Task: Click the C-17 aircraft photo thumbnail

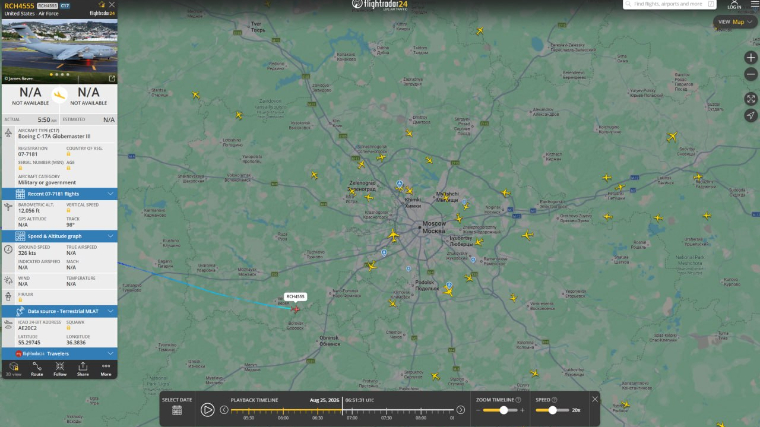Action: coord(60,51)
